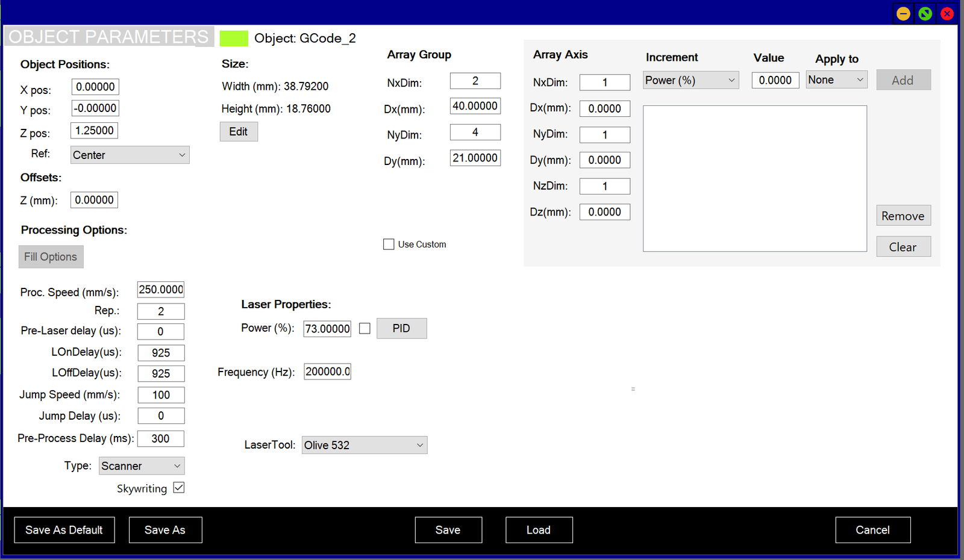Screen dimensions: 964x560
Task: Click the OBJECT PARAMETERS header
Action: [x=109, y=37]
